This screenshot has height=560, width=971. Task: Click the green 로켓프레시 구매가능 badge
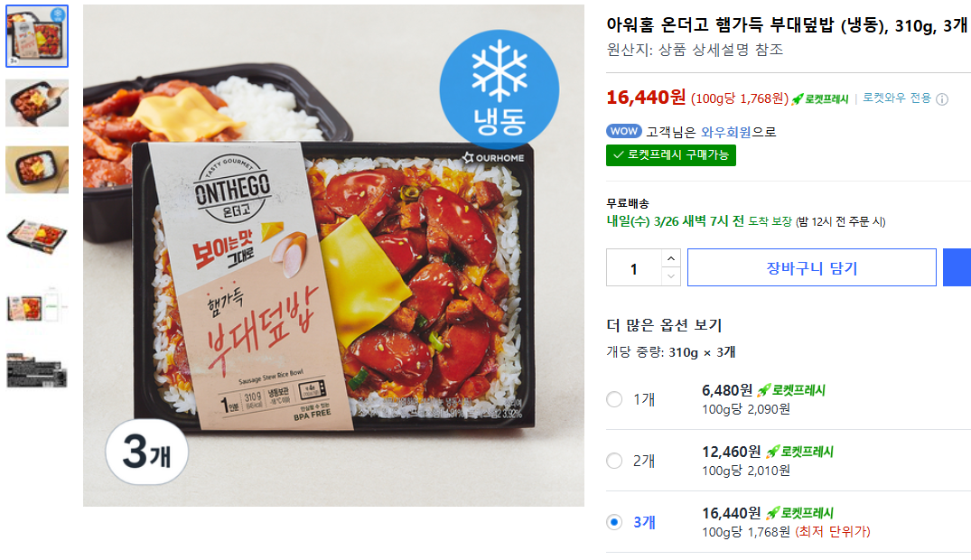coord(670,154)
